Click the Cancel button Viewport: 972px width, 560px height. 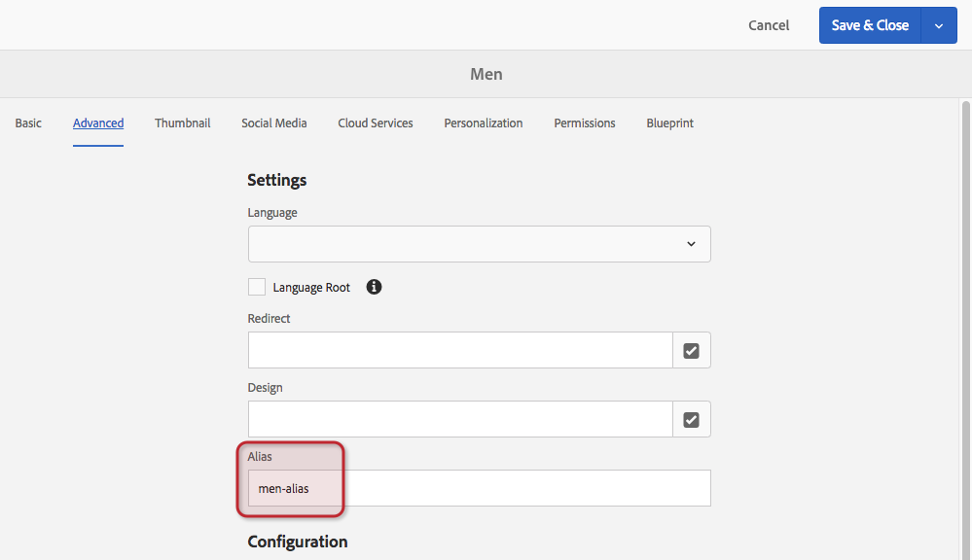point(769,25)
